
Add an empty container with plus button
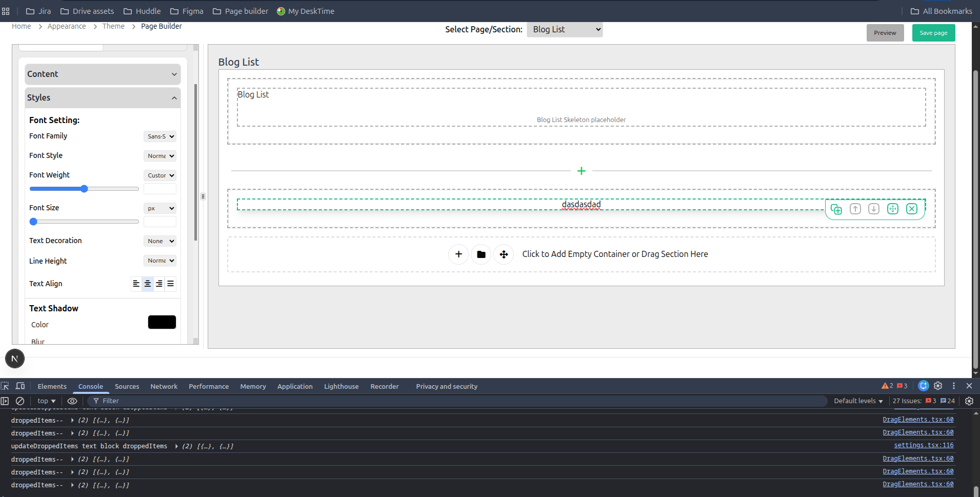[458, 254]
